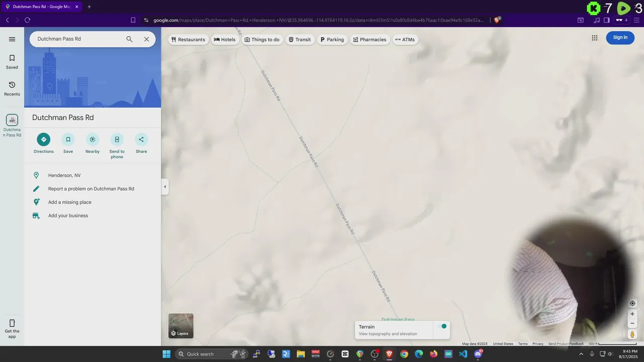644x362 pixels.
Task: Click Send Product Feedback
Action: click(x=566, y=344)
